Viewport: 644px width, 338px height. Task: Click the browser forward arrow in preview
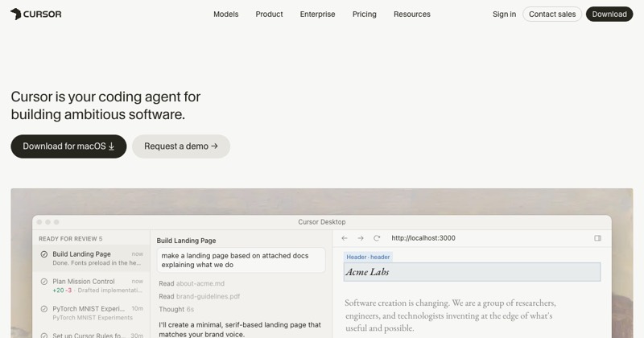360,238
